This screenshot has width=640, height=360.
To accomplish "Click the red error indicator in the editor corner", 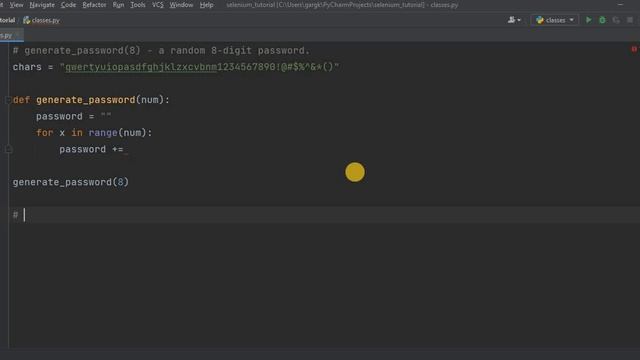I will (634, 49).
